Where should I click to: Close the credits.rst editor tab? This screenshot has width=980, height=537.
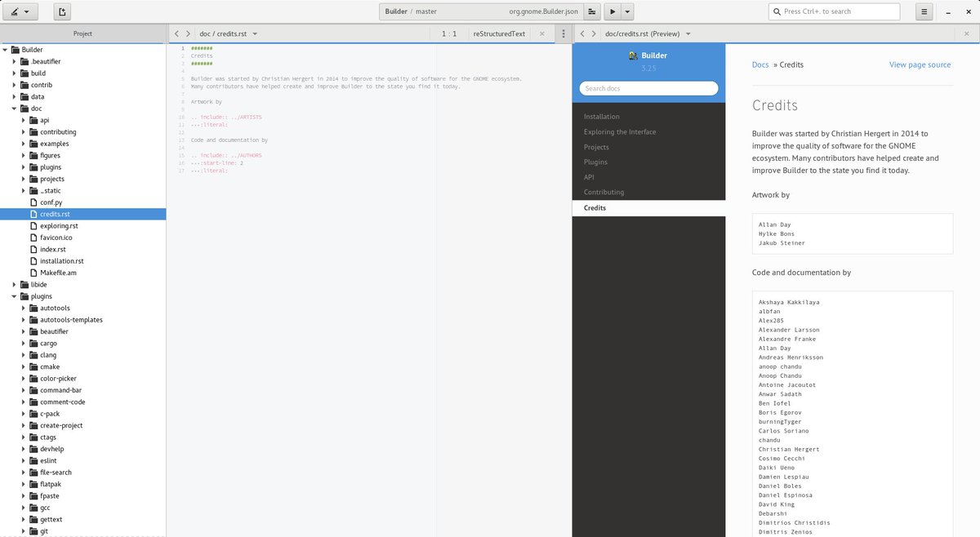542,33
